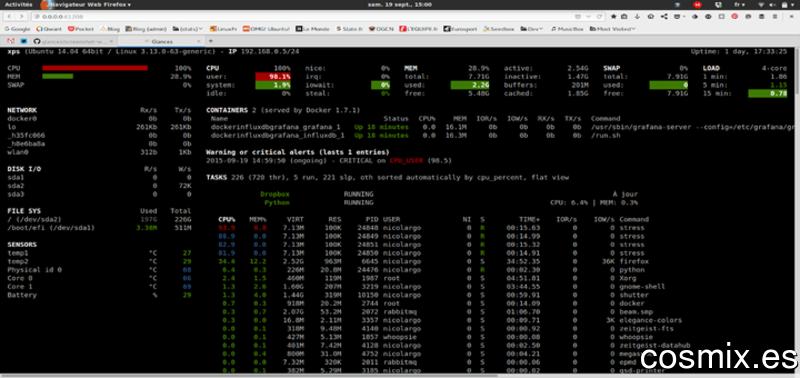Open the Slate.fr bookmark
800x378 pixels.
click(349, 29)
